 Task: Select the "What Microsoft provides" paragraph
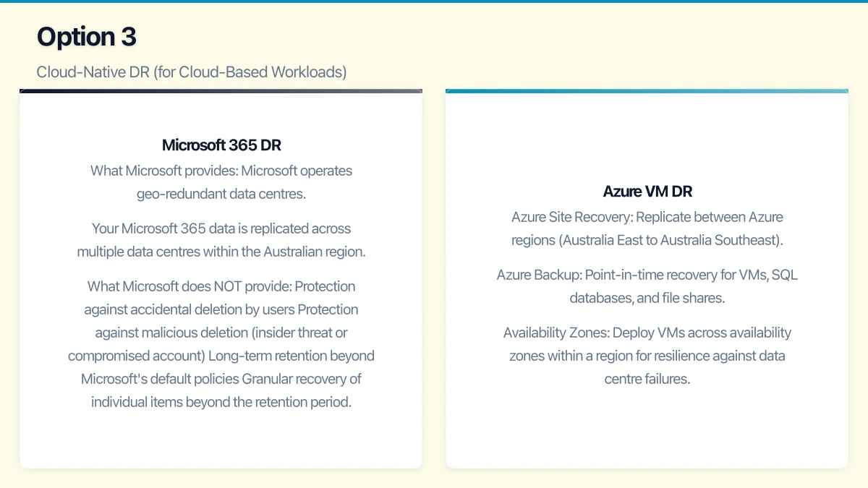[x=221, y=182]
